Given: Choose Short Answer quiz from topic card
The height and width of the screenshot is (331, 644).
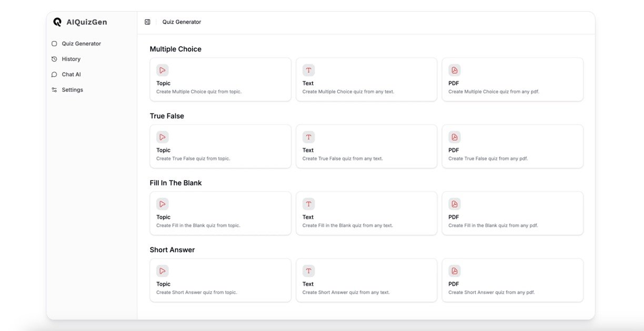Looking at the screenshot, I should click(220, 280).
